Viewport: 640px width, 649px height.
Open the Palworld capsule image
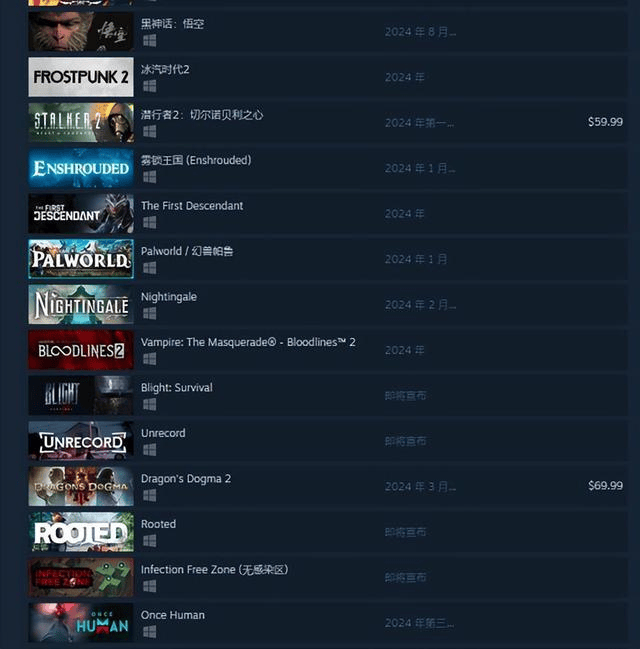pos(81,259)
